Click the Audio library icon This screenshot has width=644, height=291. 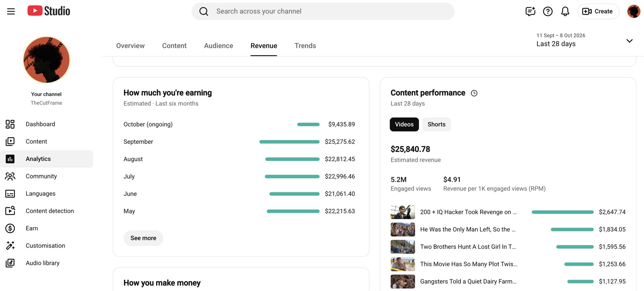coord(10,263)
